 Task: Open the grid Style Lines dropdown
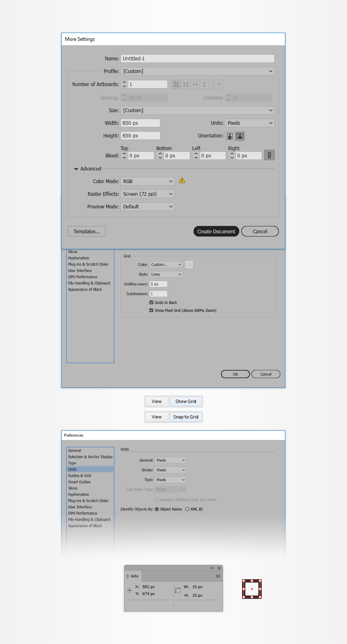pyautogui.click(x=166, y=274)
